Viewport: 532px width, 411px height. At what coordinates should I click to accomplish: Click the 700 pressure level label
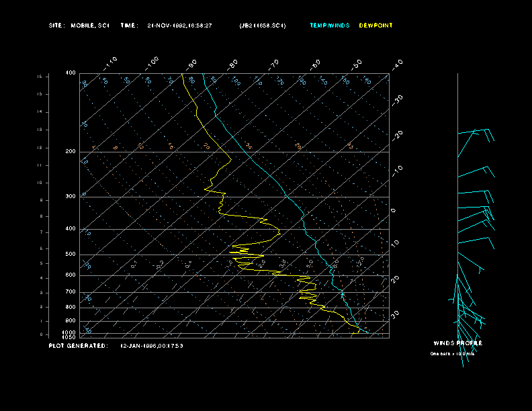tap(70, 292)
